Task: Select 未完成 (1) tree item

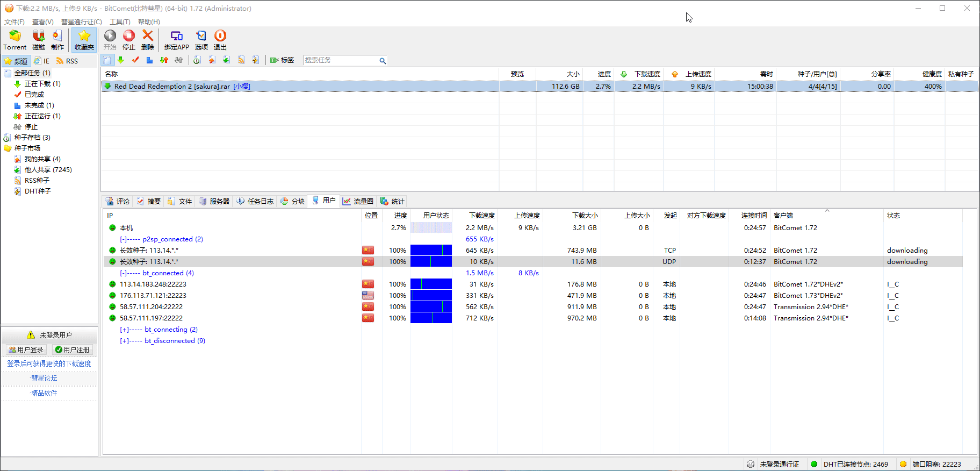Action: [39, 105]
